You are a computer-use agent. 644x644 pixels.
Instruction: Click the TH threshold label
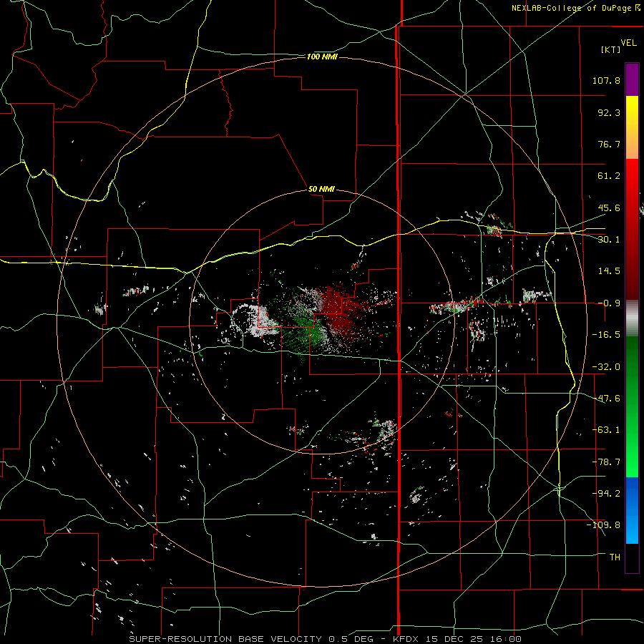pos(615,557)
